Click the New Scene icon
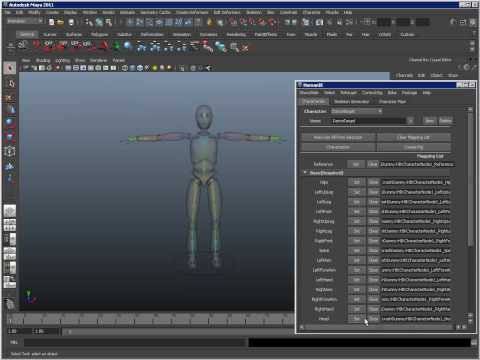This screenshot has height=360, width=480. (x=51, y=22)
